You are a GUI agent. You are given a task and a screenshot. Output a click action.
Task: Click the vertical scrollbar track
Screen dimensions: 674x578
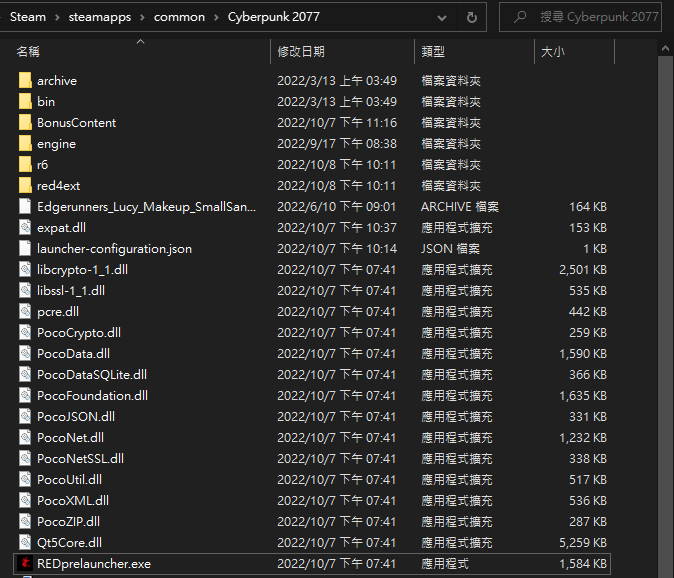click(665, 318)
